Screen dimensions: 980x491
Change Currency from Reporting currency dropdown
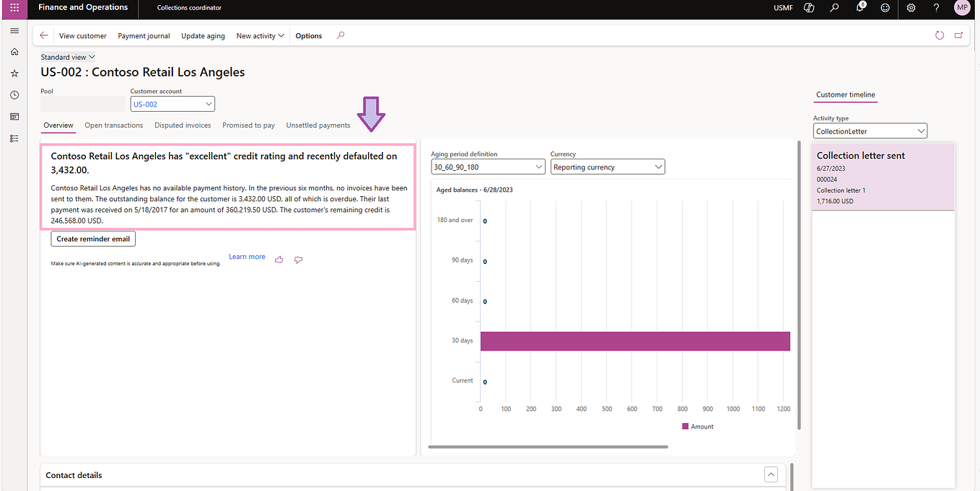657,167
